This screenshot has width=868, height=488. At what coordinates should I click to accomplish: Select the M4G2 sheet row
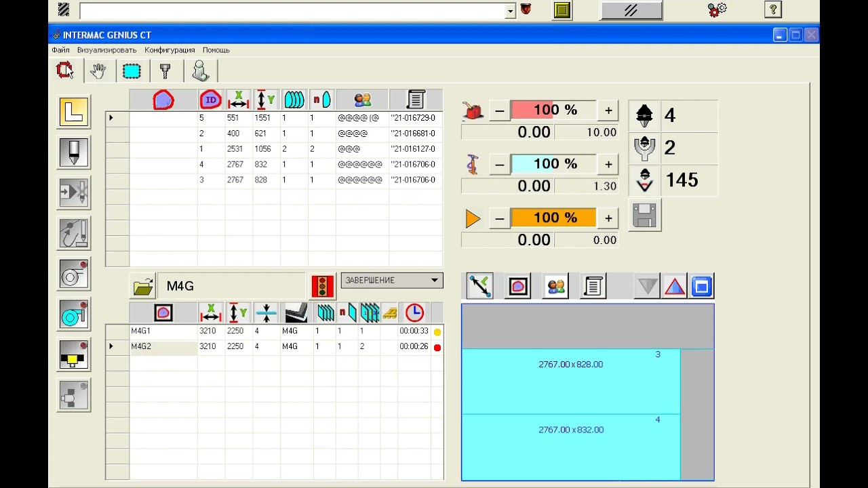pyautogui.click(x=274, y=346)
